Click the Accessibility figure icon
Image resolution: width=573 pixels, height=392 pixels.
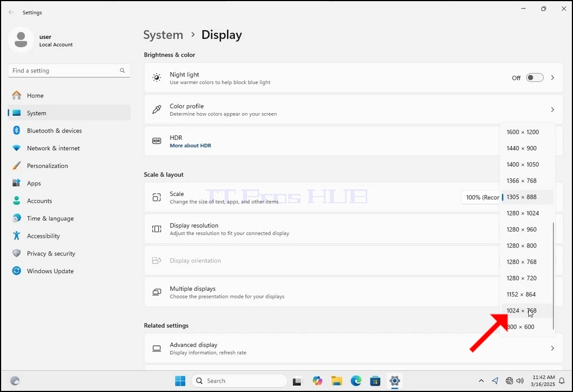pyautogui.click(x=17, y=236)
